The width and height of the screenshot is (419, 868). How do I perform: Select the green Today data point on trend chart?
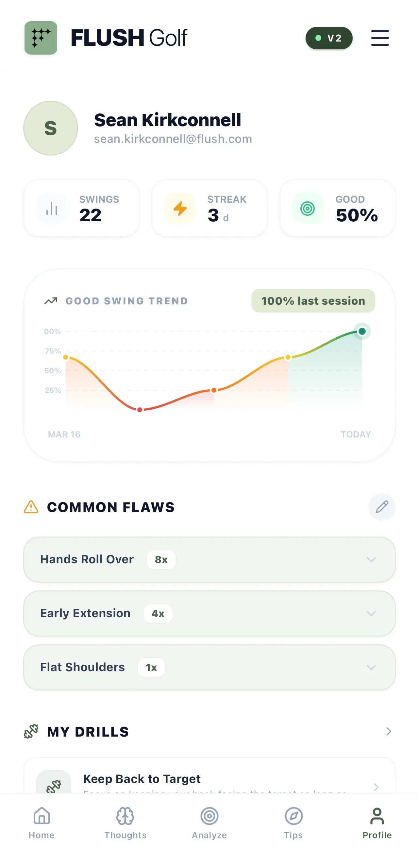(x=362, y=331)
